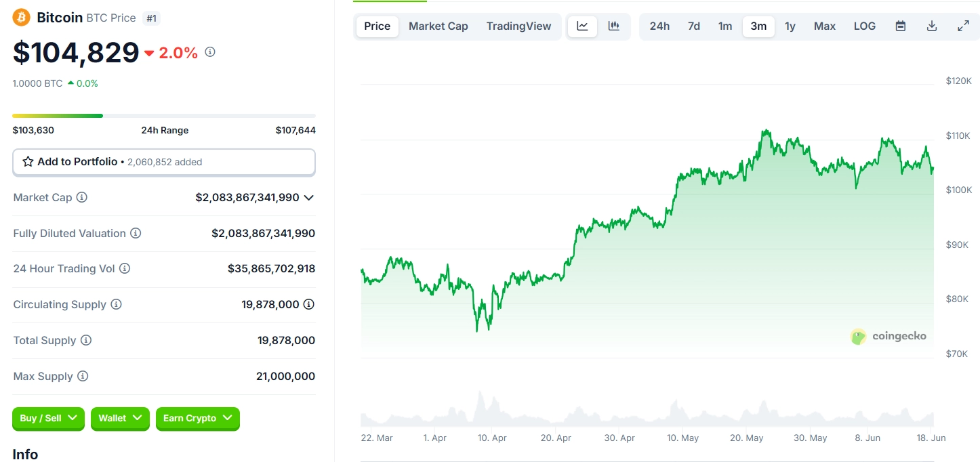Set chart range to 3m

(758, 26)
